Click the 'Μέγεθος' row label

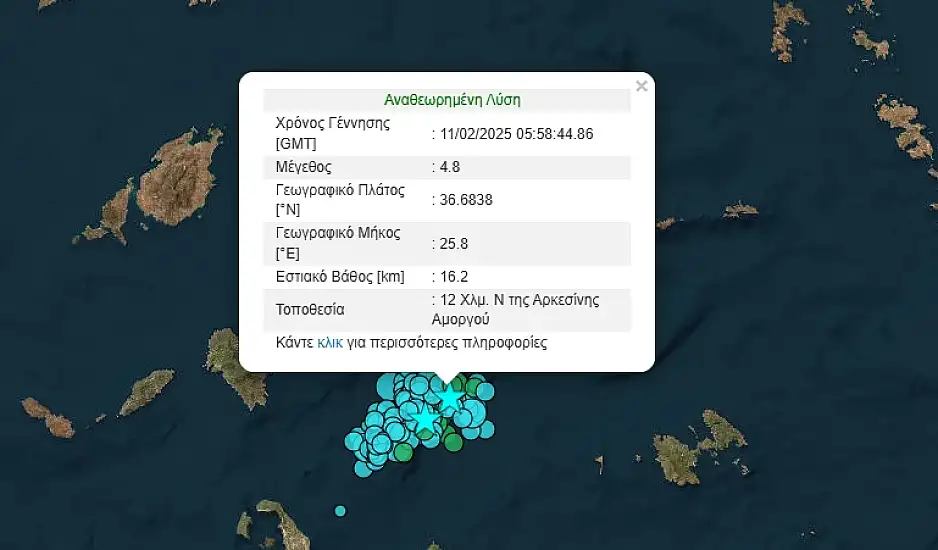303,167
